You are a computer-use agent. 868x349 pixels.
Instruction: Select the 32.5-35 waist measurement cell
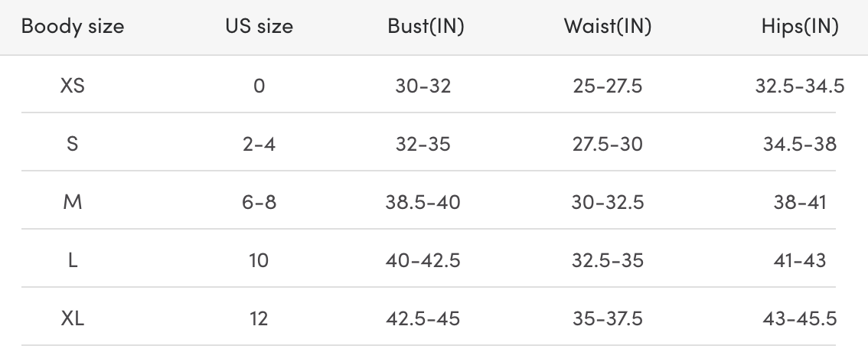click(608, 260)
